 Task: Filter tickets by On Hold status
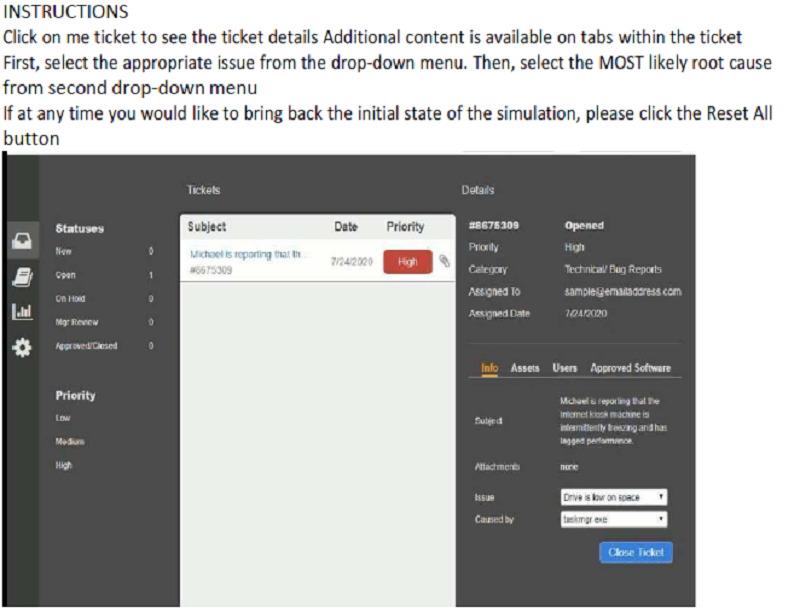click(70, 298)
